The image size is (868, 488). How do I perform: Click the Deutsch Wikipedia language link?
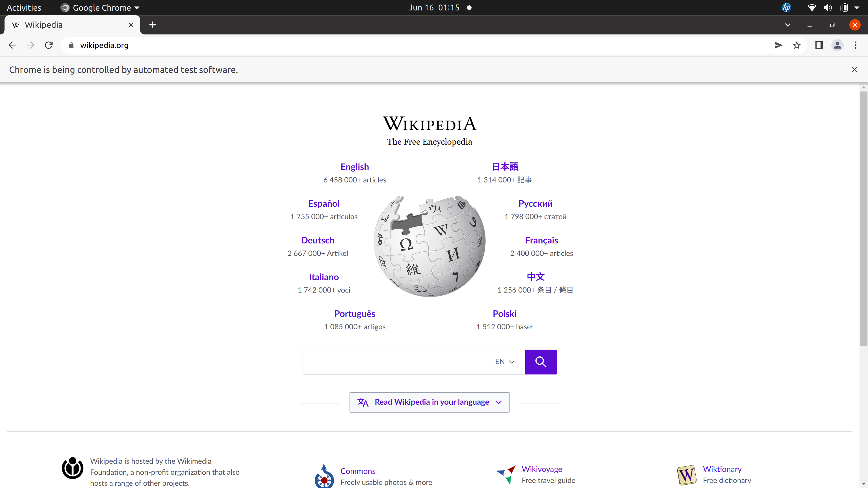click(318, 240)
